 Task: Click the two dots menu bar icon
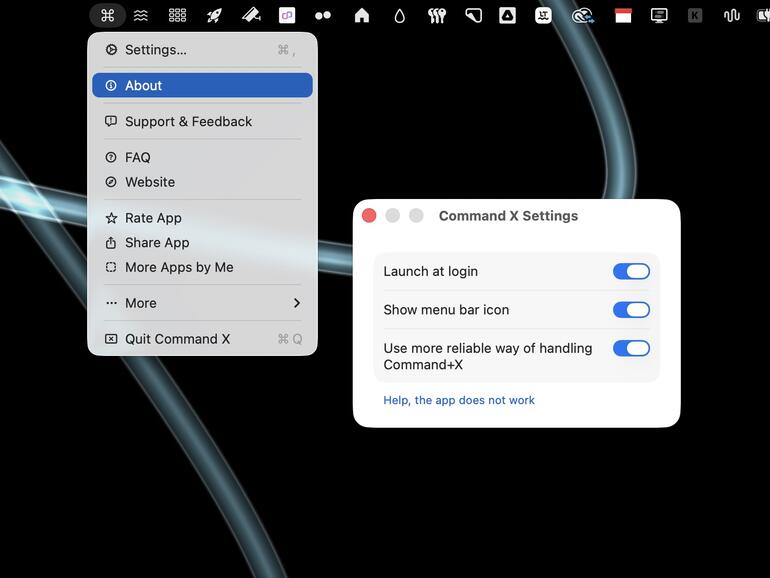(323, 16)
